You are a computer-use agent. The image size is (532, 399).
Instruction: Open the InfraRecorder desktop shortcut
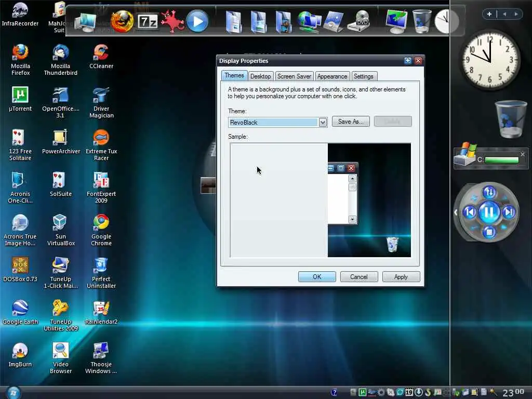pyautogui.click(x=20, y=14)
